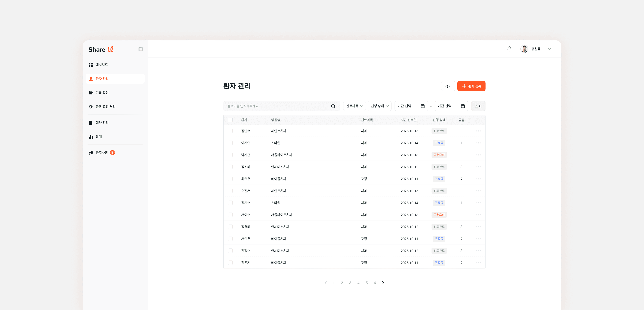
Task: Open the start date calendar icon
Action: click(x=422, y=106)
